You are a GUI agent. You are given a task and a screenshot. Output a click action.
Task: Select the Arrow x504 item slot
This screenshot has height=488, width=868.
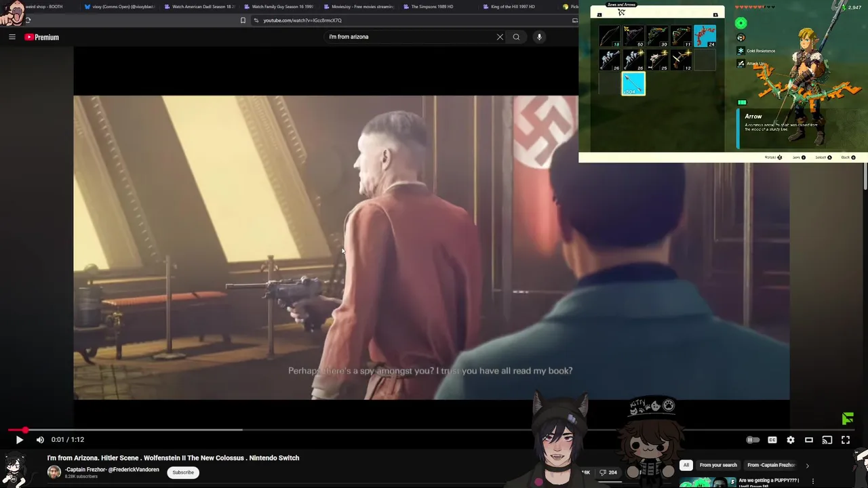coord(633,83)
